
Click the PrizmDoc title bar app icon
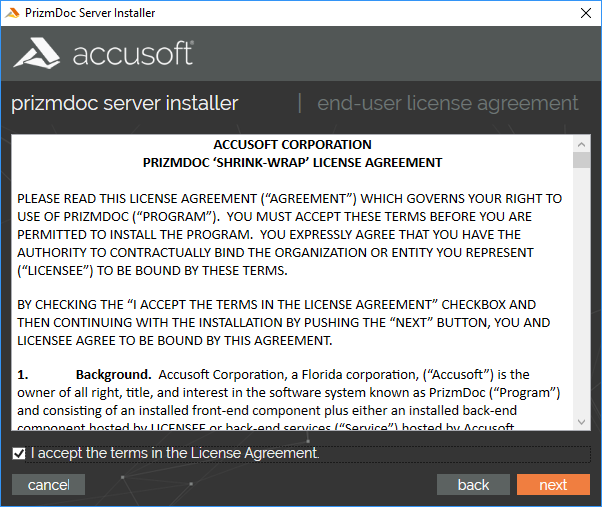click(x=12, y=13)
